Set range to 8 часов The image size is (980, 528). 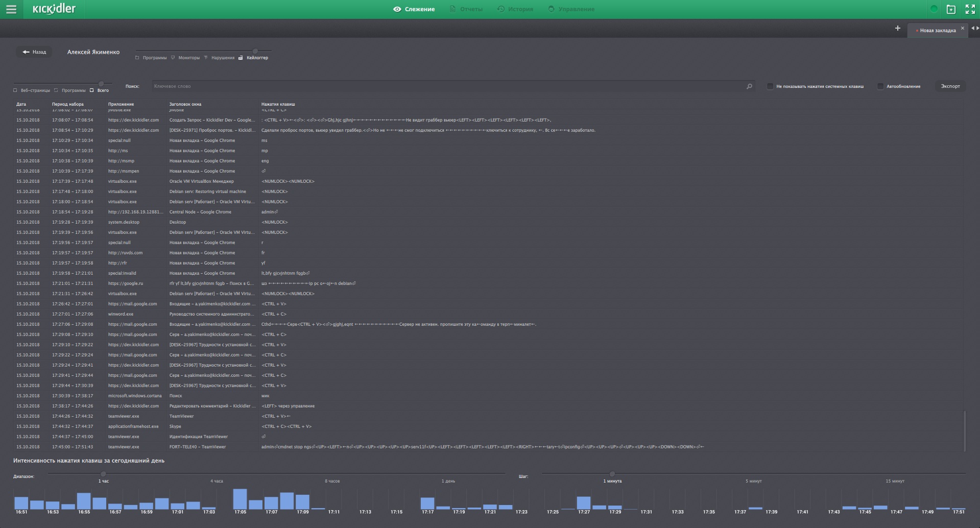point(332,481)
